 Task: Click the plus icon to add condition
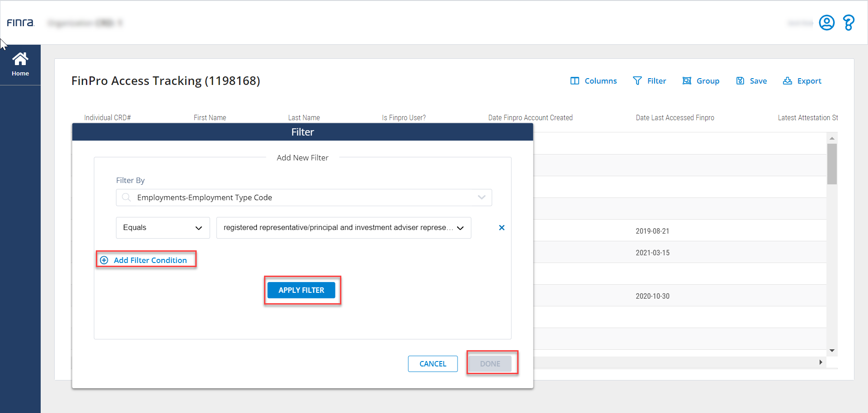coord(104,260)
